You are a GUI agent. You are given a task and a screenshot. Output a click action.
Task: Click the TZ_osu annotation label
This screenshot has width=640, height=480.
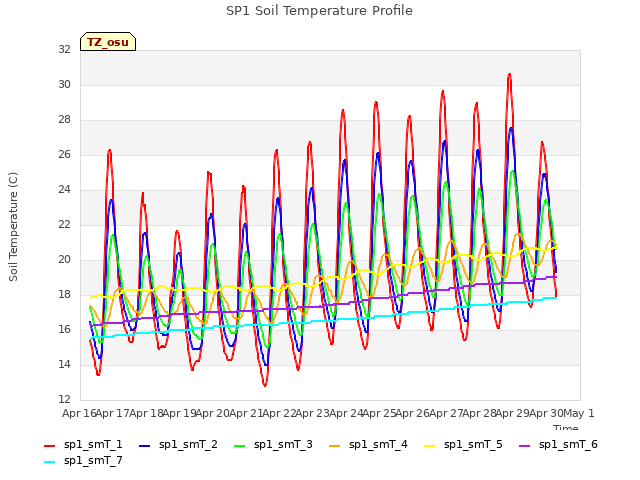pos(108,42)
